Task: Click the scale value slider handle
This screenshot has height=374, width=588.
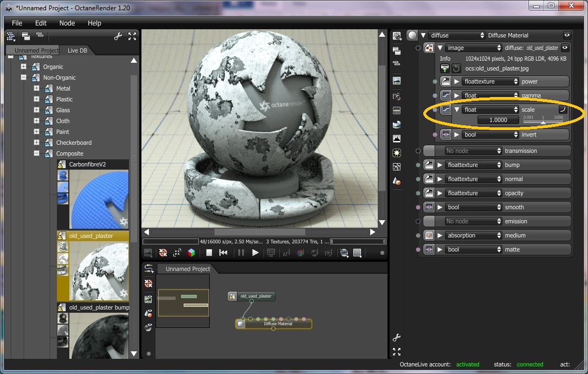Action: click(542, 122)
